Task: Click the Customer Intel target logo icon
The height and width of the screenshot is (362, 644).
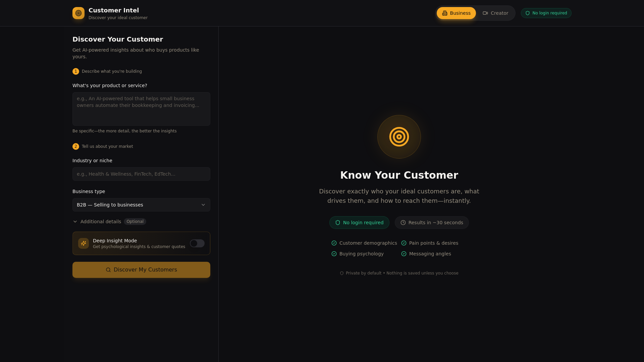Action: coord(78,13)
